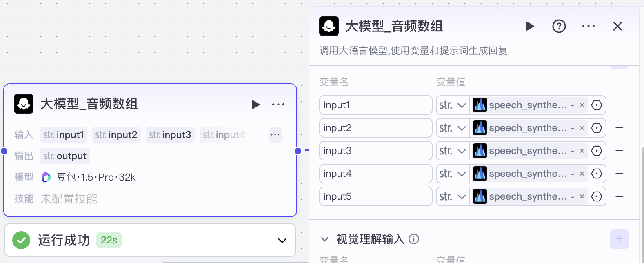This screenshot has height=263, width=644.
Task: Open the help icon in the panel header
Action: (x=559, y=26)
